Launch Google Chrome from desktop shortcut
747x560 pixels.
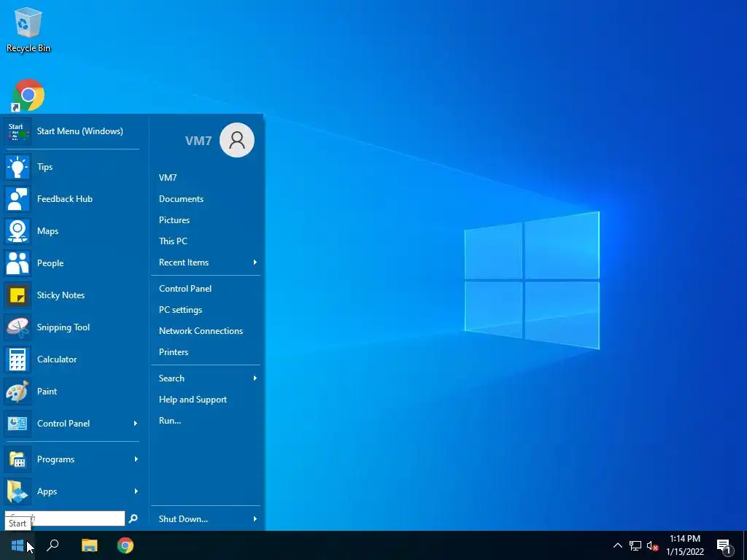(x=28, y=96)
